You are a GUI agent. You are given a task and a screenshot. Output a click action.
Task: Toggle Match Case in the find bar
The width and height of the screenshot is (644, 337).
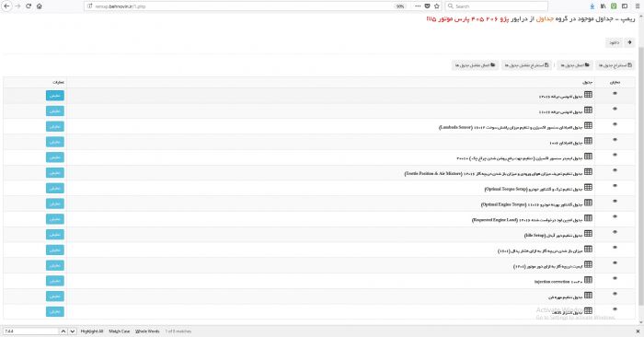[119, 331]
